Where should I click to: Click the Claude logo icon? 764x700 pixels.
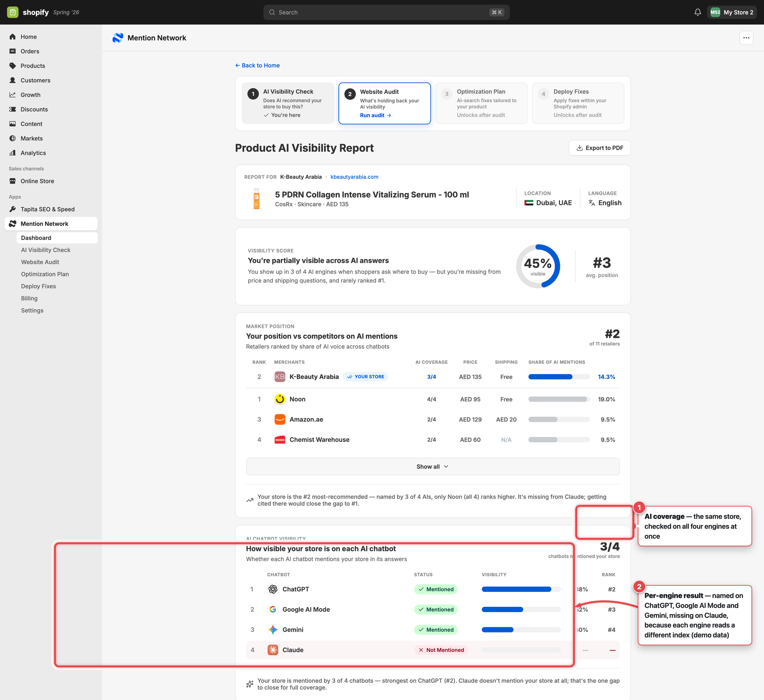(273, 650)
